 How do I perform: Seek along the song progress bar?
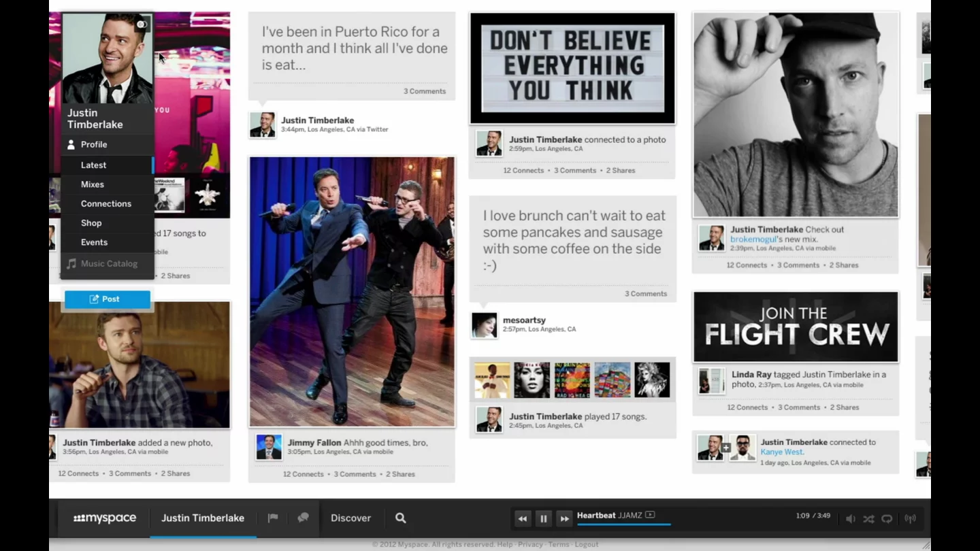(623, 524)
